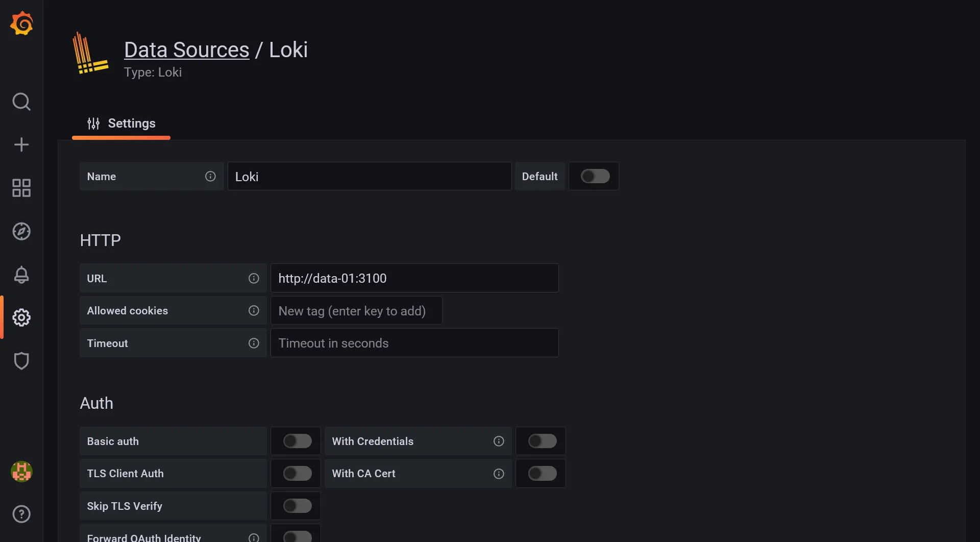Viewport: 980px width, 542px height.
Task: Enable Basic auth
Action: point(296,440)
